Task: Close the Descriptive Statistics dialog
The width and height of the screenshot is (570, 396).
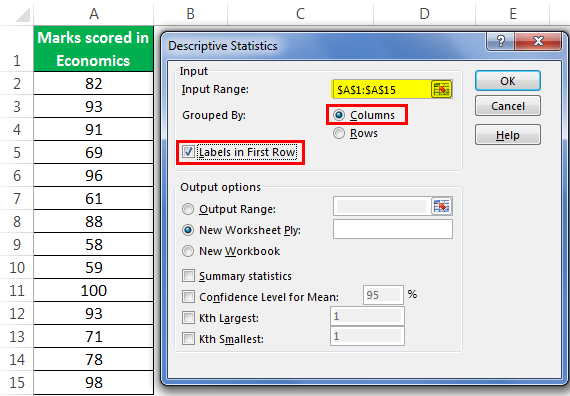Action: 538,41
